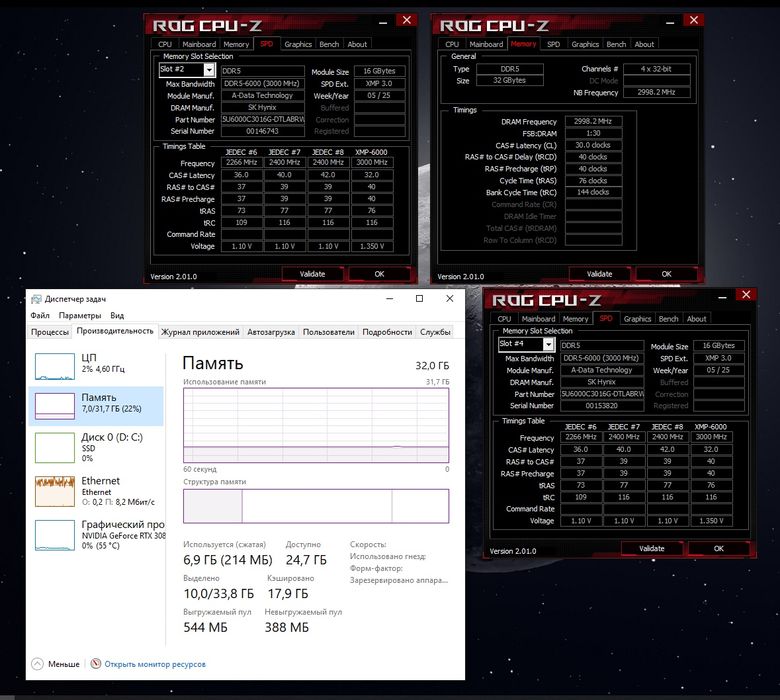Click the Использование памяти usage graph
Screen dimensions: 780x700
[x=316, y=425]
